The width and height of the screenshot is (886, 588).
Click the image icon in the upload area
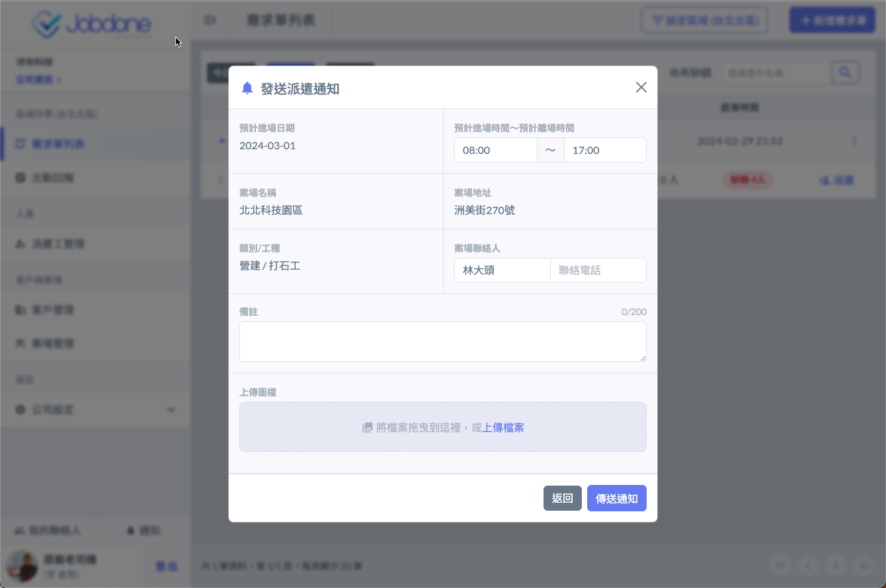click(368, 427)
